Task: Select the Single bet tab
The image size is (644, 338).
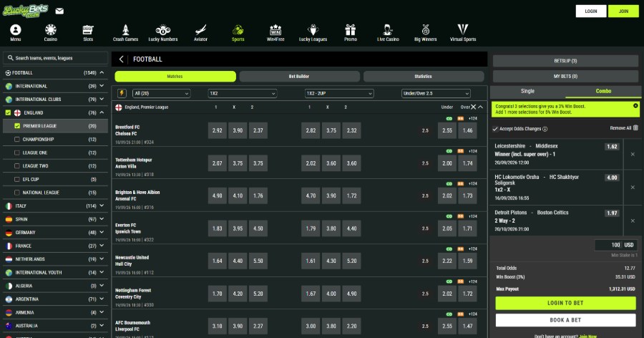Action: [x=528, y=91]
